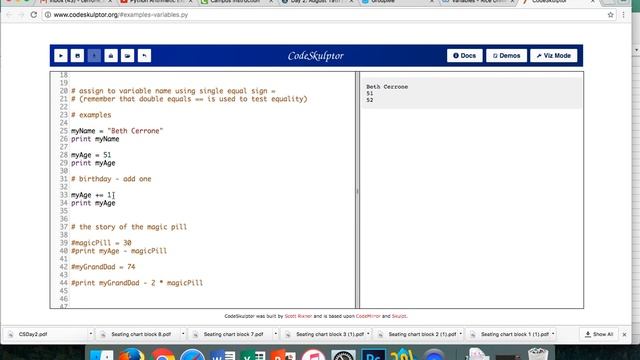The width and height of the screenshot is (640, 360).
Task: Click comment '# the story of the magic pill'
Action: click(x=129, y=227)
